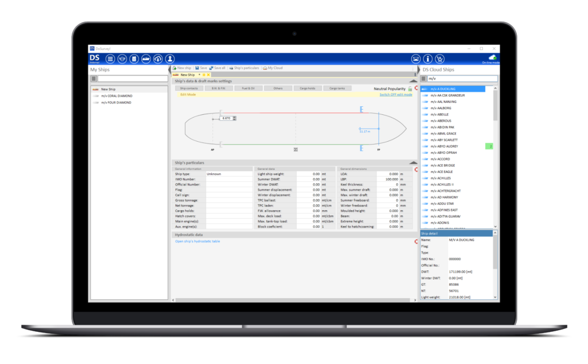Click the calculator icon in the toolbar
This screenshot has height=364, width=588.
click(x=134, y=59)
